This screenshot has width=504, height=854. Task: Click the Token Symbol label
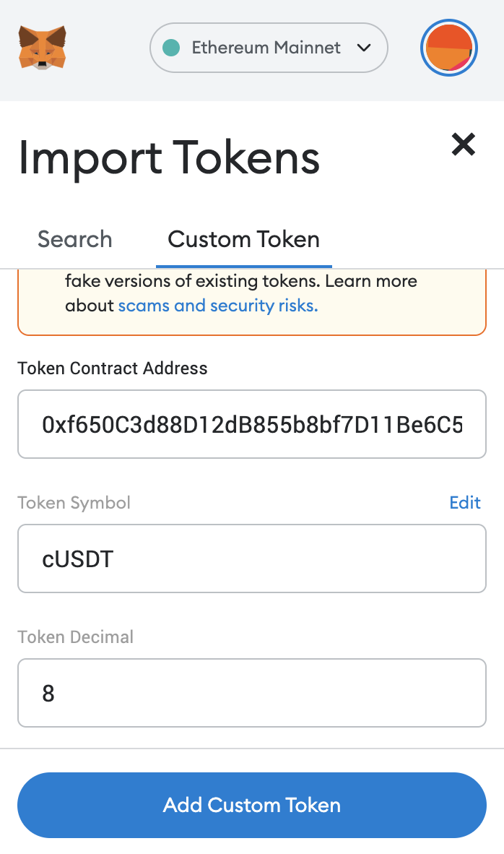click(x=74, y=503)
